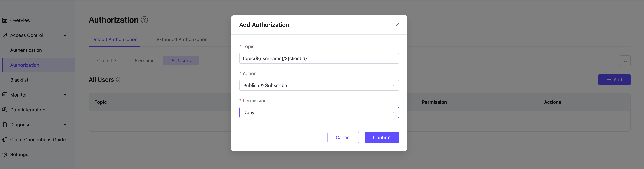Select the Username segment tab
This screenshot has width=644, height=169.
[143, 61]
